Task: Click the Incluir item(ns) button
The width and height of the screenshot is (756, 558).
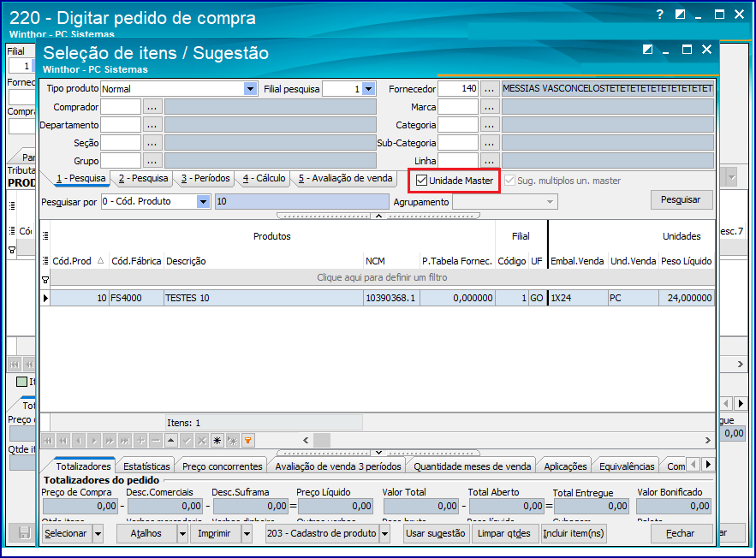Action: [x=574, y=533]
